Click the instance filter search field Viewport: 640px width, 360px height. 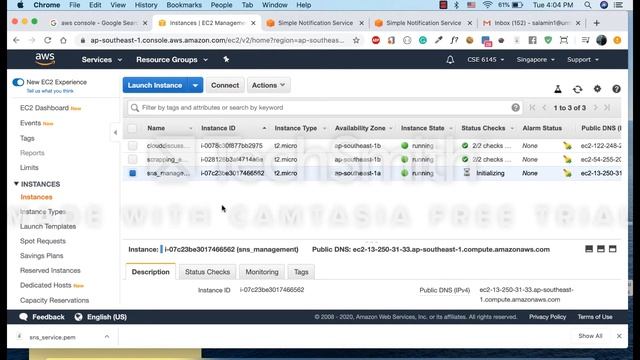coord(324,108)
